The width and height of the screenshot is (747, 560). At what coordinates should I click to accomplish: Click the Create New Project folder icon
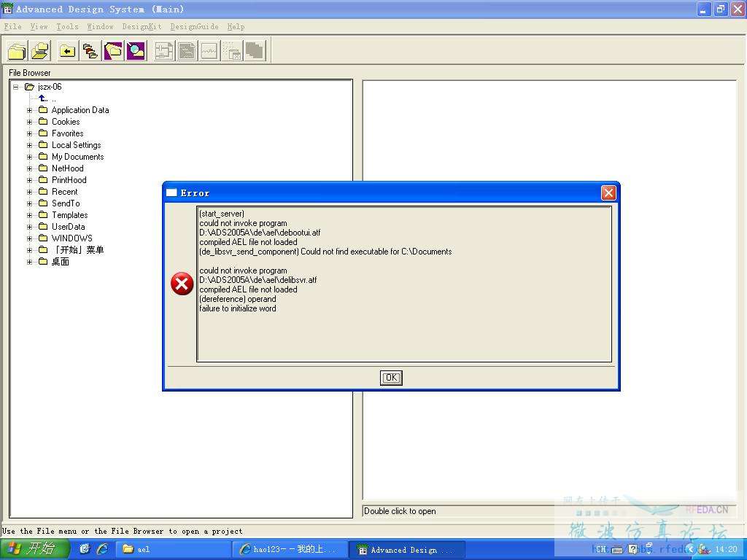pos(18,50)
